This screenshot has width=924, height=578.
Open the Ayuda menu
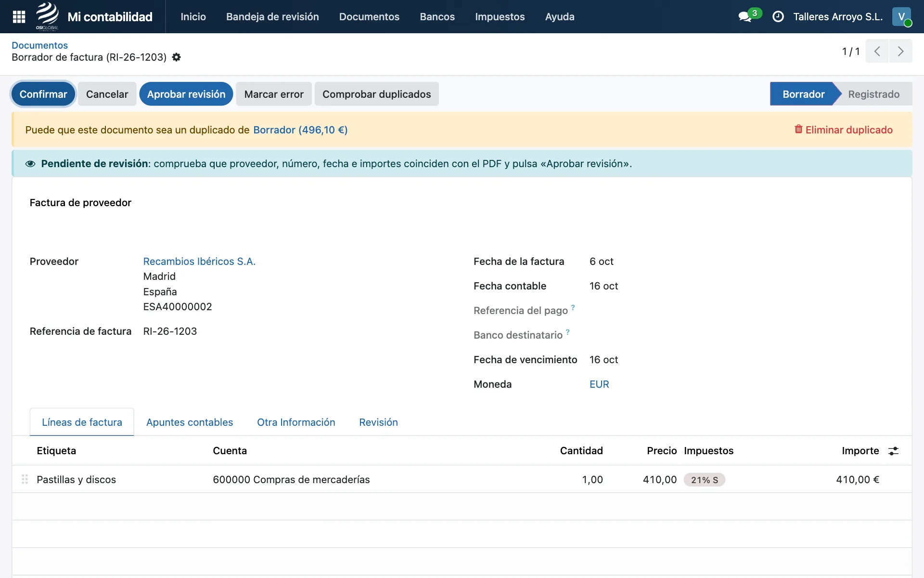click(560, 17)
